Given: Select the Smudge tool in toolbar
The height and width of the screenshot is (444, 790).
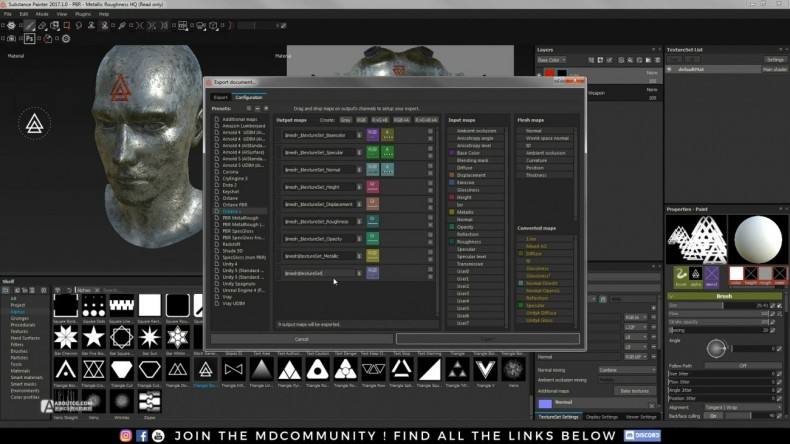Looking at the screenshot, I should coord(79,25).
